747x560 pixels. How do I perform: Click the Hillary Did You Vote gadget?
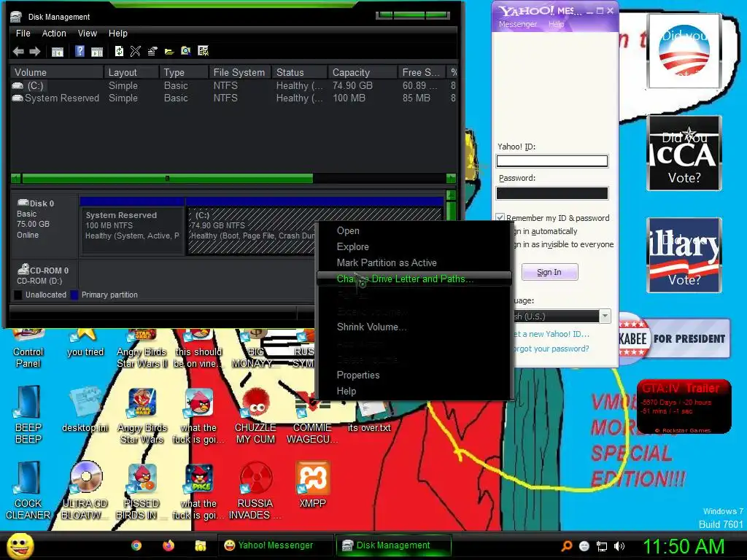pos(684,255)
